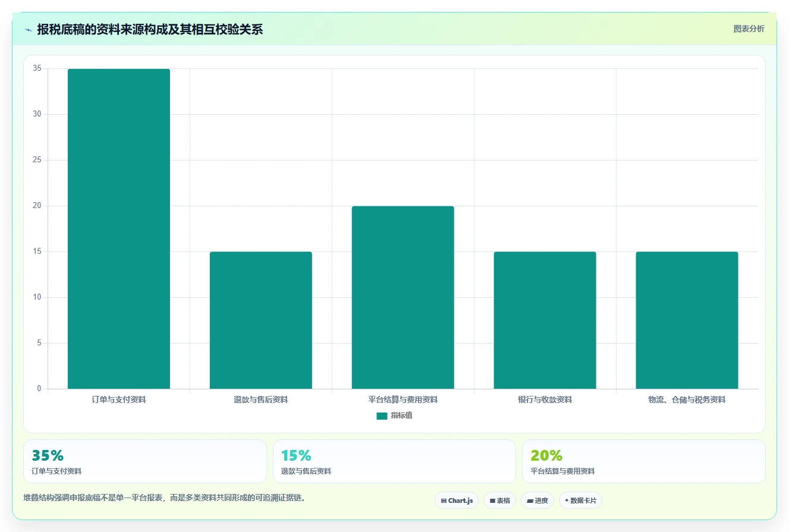Click the lightning icon beside the chart title
This screenshot has height=532, width=789.
point(28,30)
